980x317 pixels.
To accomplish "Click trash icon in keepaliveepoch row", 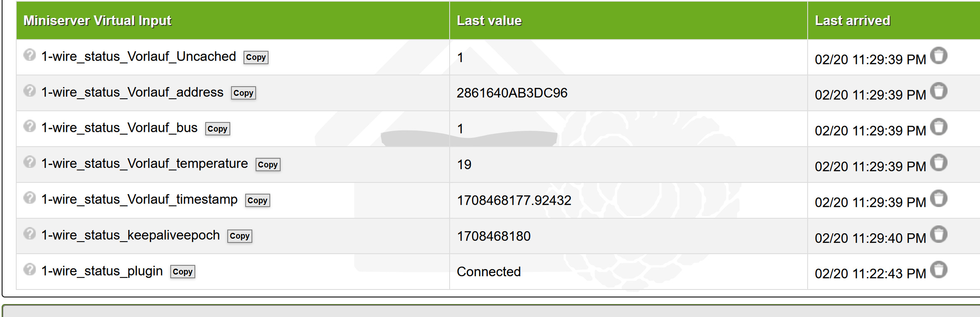I will click(x=939, y=234).
